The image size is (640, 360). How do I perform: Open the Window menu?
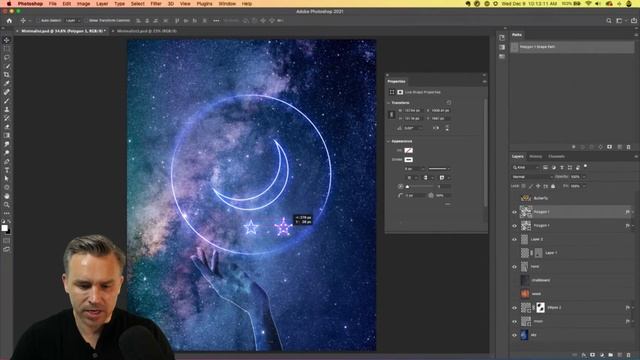pos(227,4)
